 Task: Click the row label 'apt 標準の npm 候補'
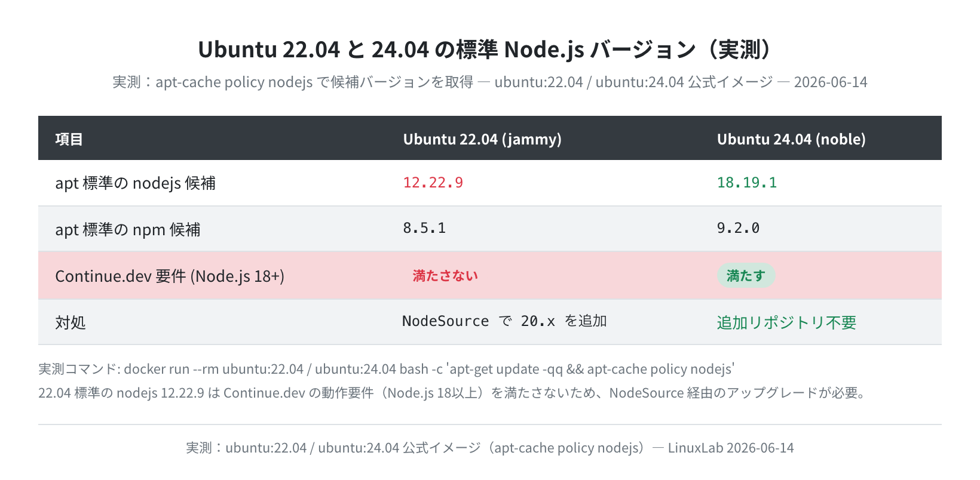[128, 229]
